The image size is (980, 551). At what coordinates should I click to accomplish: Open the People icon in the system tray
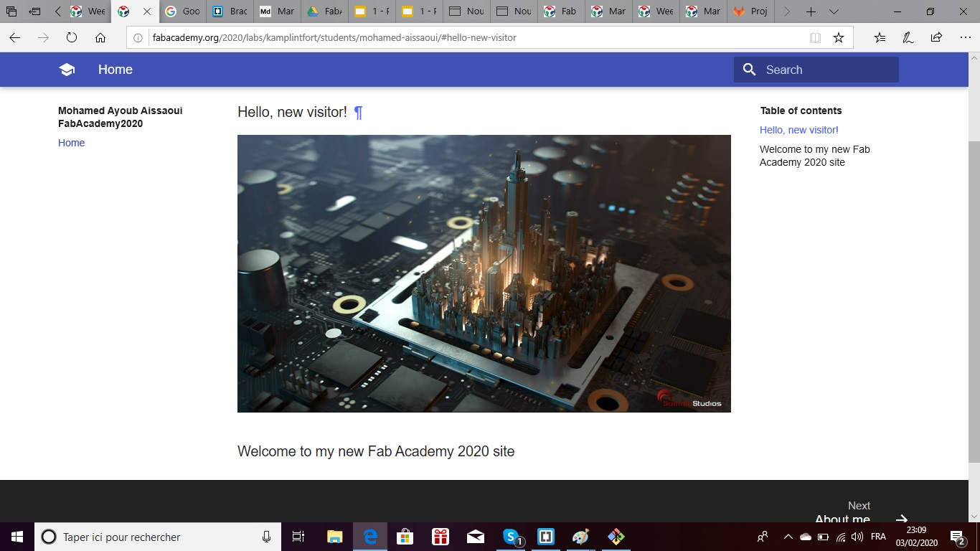[x=763, y=537]
